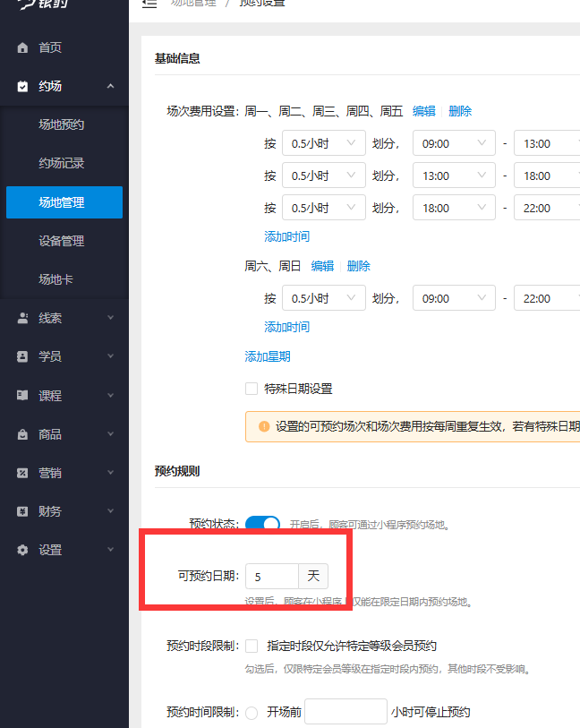Open the 18:00 end time dropdown
The height and width of the screenshot is (728, 580).
[547, 176]
